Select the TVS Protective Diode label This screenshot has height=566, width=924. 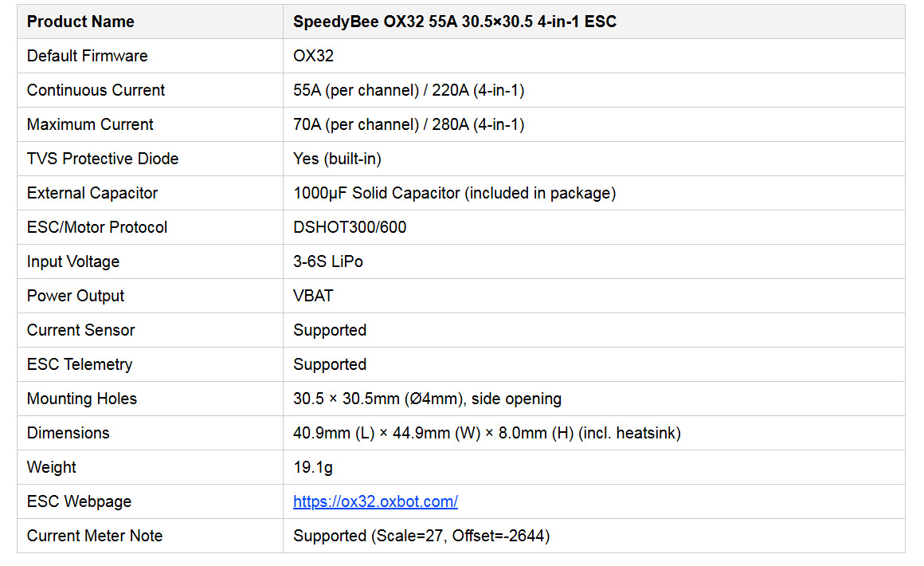point(103,159)
